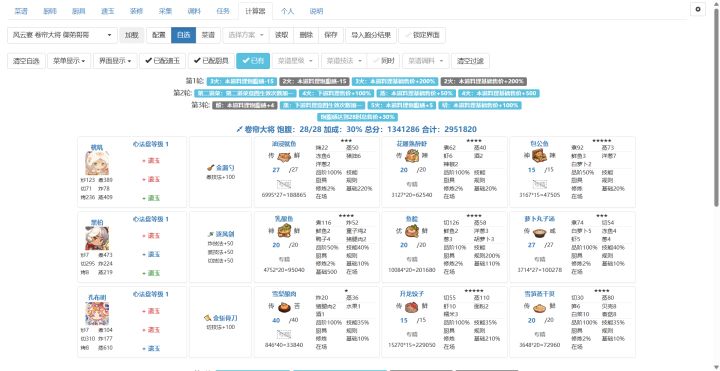This screenshot has height=371, width=720.
Task: Toggle the 同时 option
Action: [x=383, y=61]
